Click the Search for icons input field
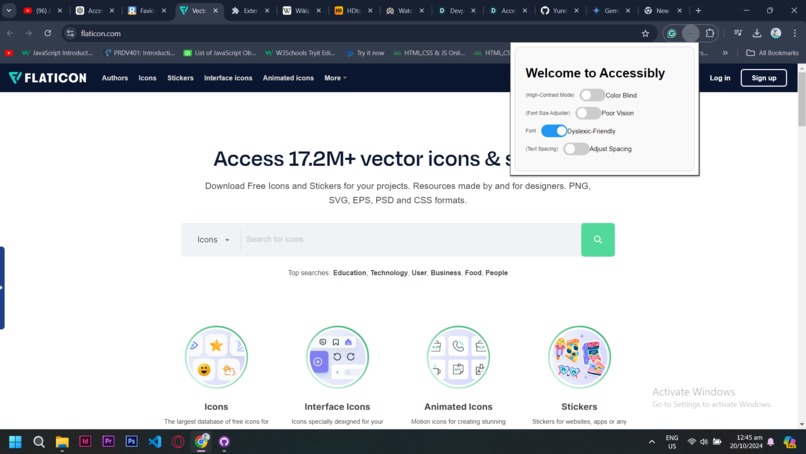Viewport: 806px width, 454px height. (411, 240)
